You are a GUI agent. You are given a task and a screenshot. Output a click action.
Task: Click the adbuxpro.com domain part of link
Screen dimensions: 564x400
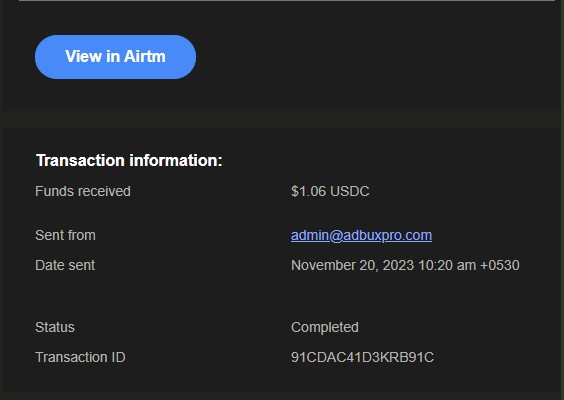[x=387, y=236]
